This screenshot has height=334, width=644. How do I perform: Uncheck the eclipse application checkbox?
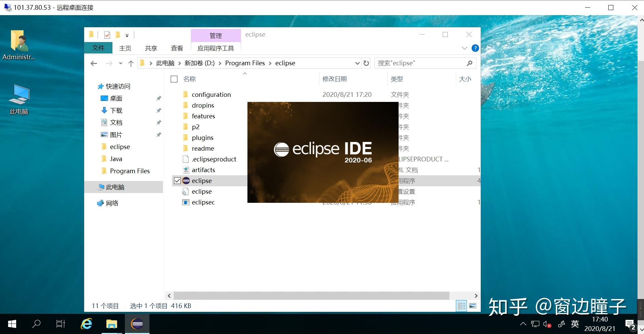177,181
